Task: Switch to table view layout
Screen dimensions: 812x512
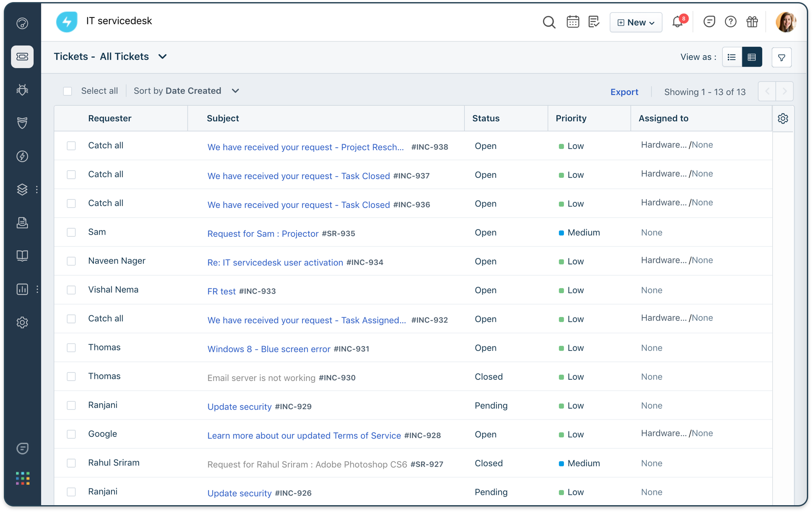Action: [752, 57]
